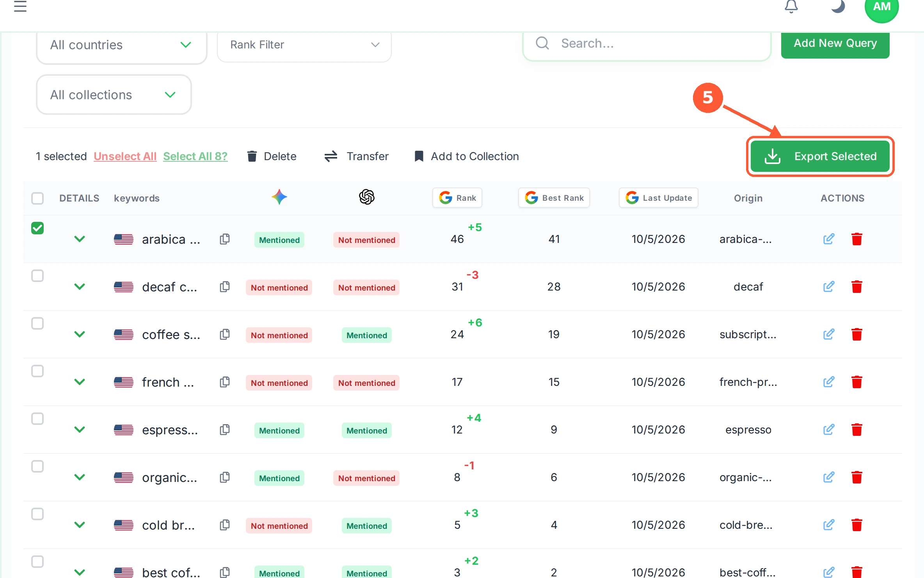
Task: Check the french row checkbox
Action: pyautogui.click(x=37, y=371)
